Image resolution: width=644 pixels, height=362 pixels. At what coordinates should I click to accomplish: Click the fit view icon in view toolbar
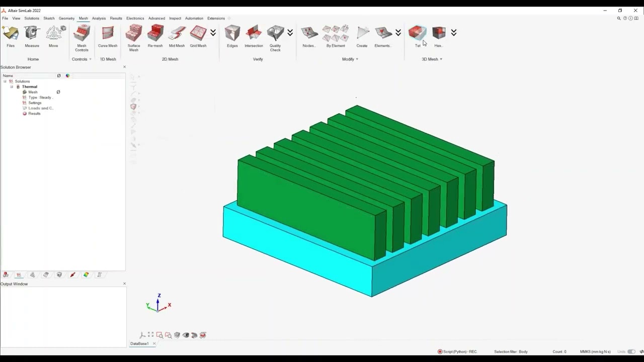150,335
